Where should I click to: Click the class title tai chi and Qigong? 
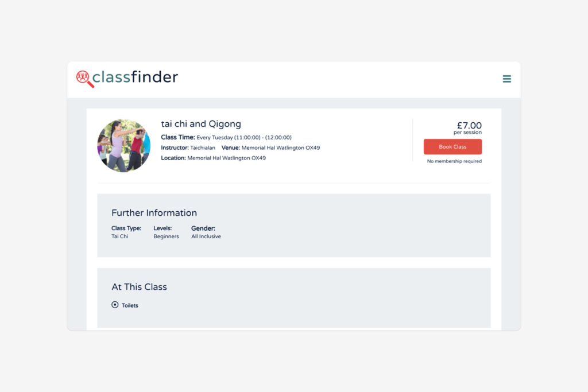(x=201, y=124)
